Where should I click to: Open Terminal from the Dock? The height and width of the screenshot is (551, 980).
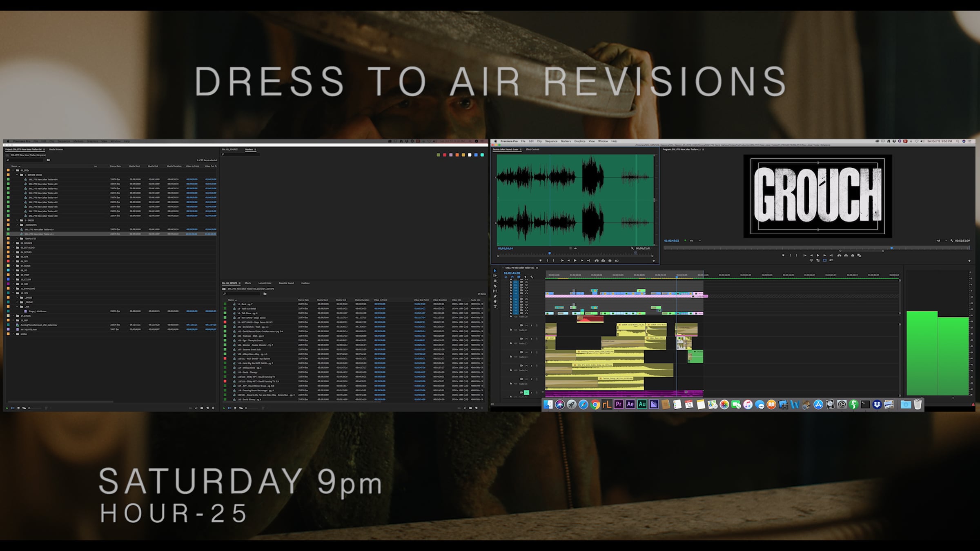click(x=865, y=404)
